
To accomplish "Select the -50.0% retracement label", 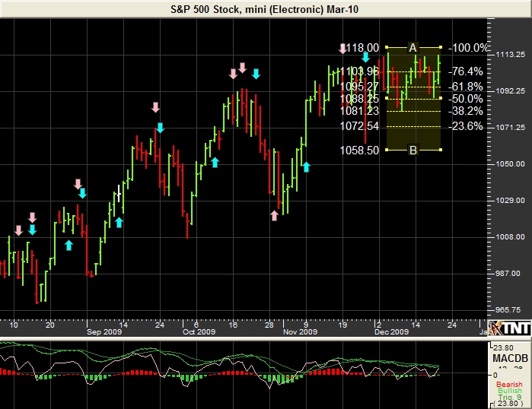I will coord(466,99).
